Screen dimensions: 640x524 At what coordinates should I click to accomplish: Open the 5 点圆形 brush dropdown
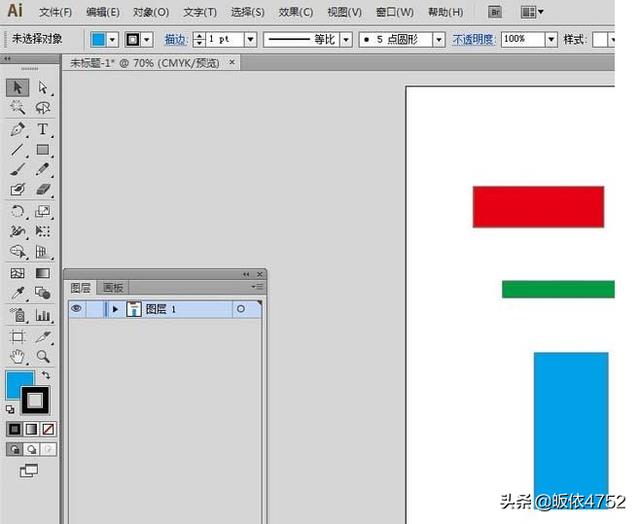439,40
